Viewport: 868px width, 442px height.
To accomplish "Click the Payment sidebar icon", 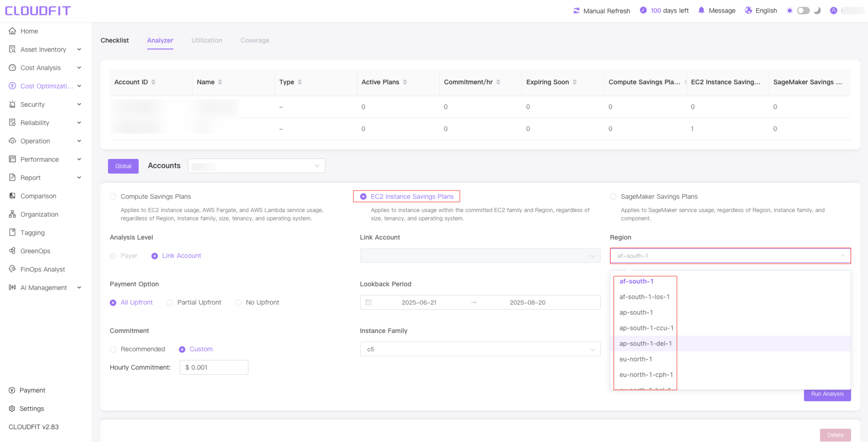I will (x=12, y=390).
